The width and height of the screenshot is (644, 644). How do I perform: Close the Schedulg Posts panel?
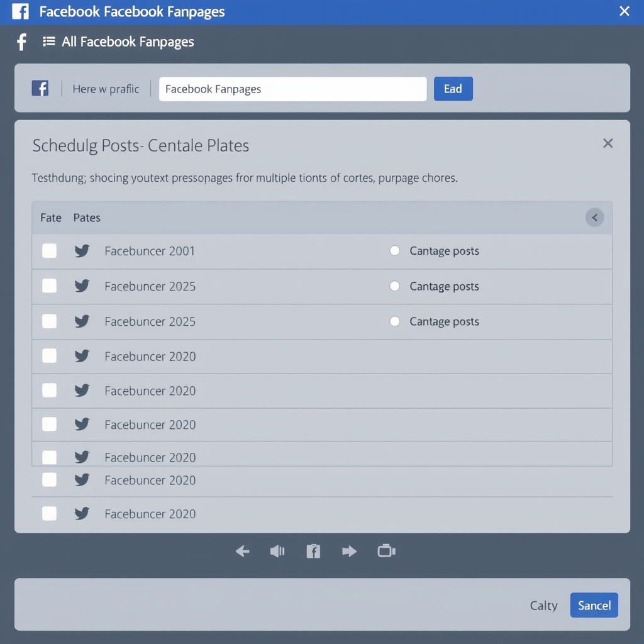pyautogui.click(x=608, y=143)
